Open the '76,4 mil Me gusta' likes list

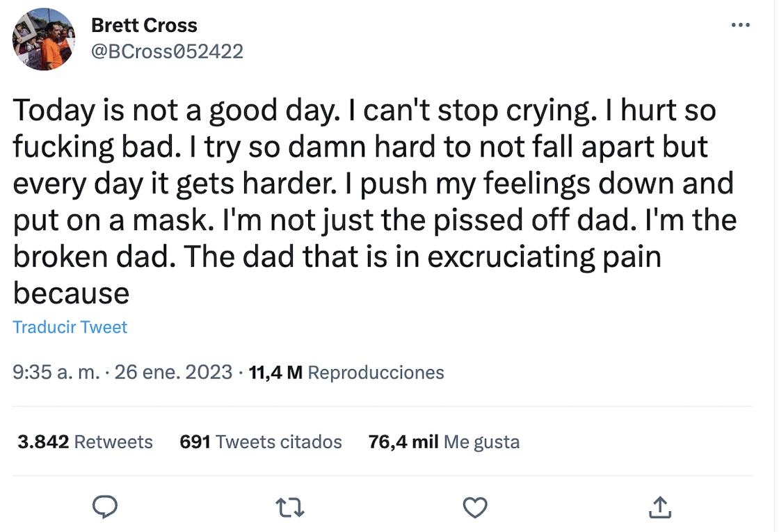coord(443,442)
